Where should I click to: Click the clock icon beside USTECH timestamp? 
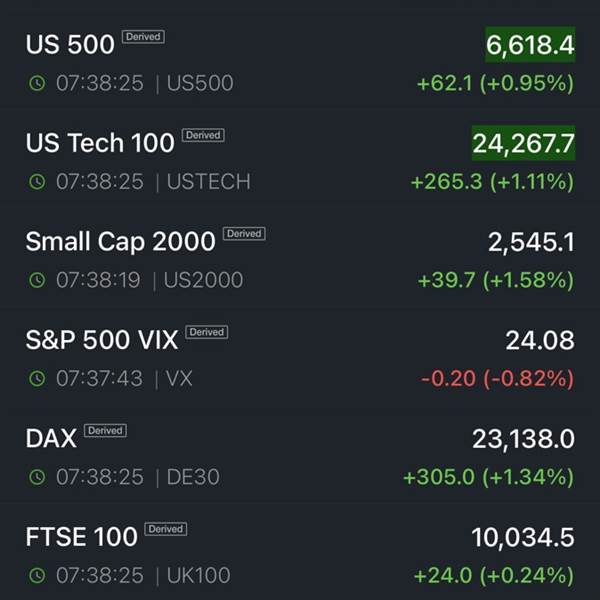pyautogui.click(x=37, y=182)
